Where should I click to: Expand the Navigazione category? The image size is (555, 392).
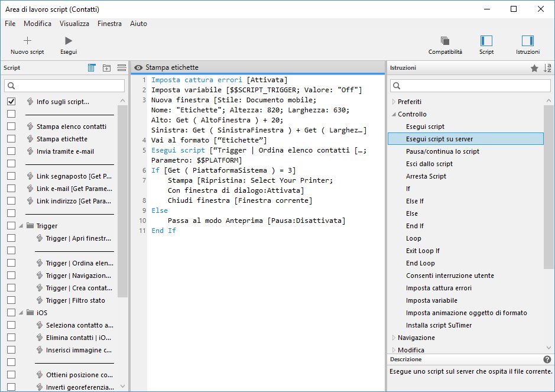click(394, 338)
